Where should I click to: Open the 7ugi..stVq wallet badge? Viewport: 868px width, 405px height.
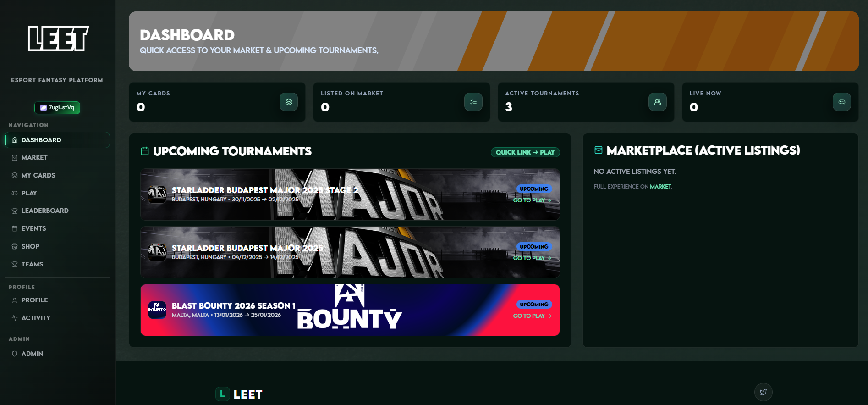coord(57,107)
